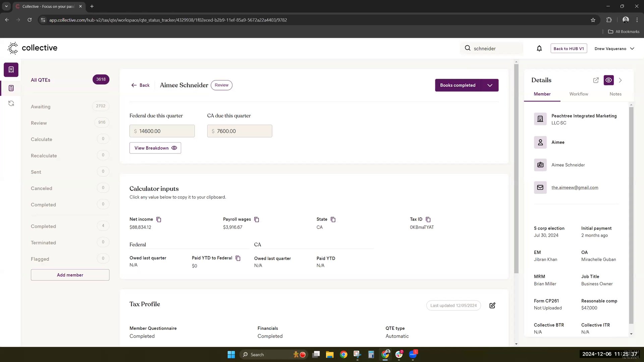The image size is (644, 362).
Task: Click the Tax ID copy icon
Action: point(428,220)
